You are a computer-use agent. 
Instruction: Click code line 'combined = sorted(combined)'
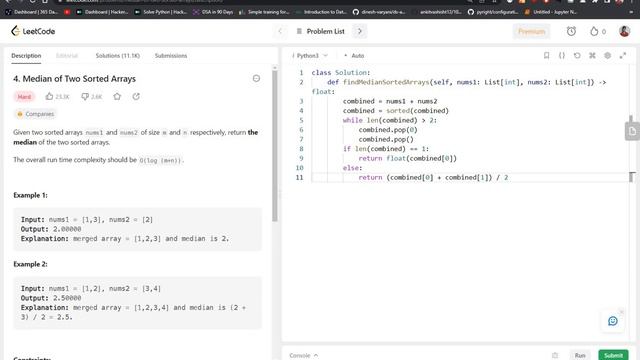[x=396, y=111]
